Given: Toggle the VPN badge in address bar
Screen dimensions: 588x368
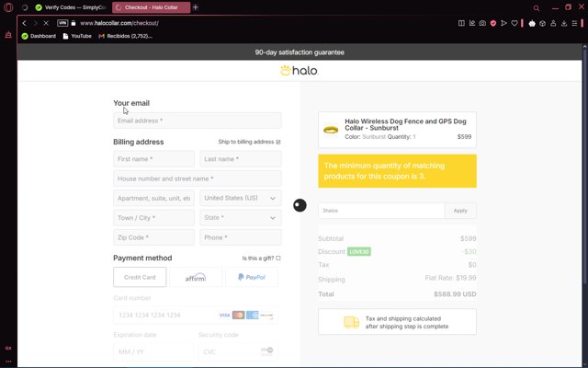Looking at the screenshot, I should pos(62,23).
